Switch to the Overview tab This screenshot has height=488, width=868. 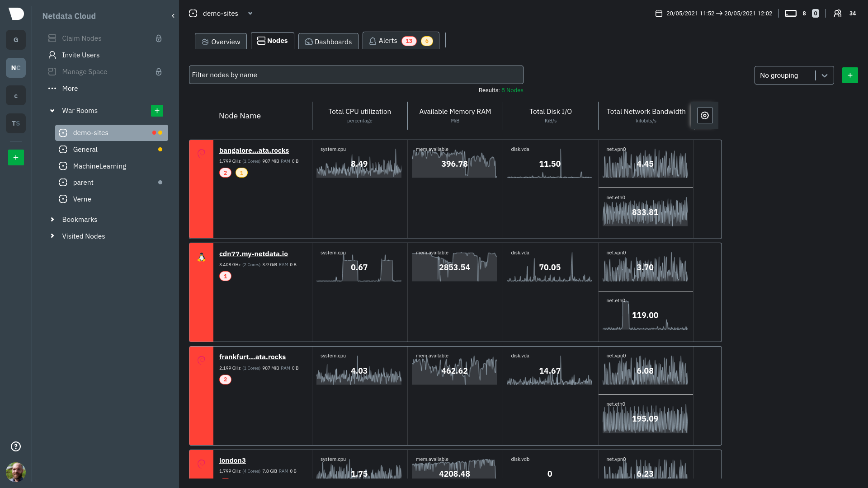[x=221, y=42]
